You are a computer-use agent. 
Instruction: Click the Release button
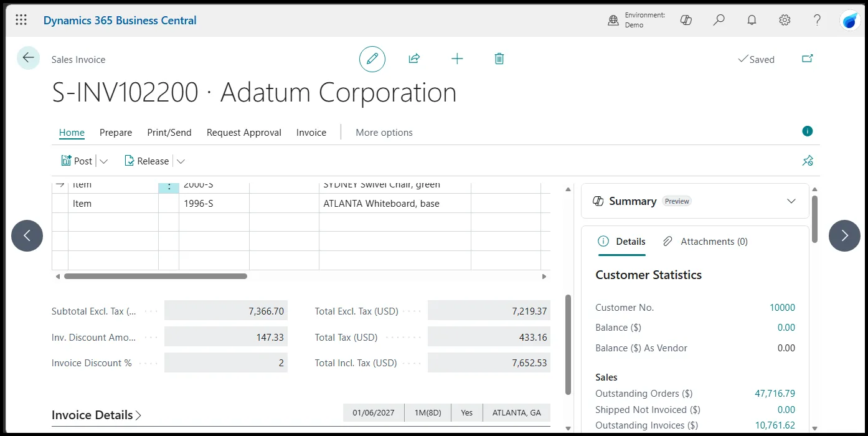pos(146,161)
